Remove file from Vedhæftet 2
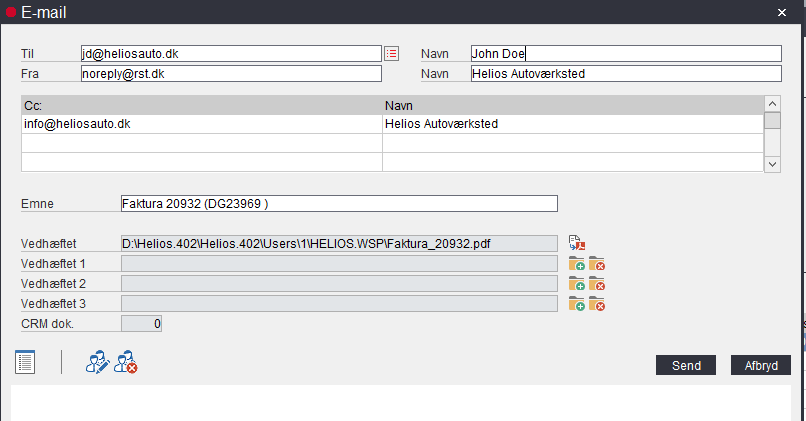This screenshot has width=806, height=421. pyautogui.click(x=597, y=284)
